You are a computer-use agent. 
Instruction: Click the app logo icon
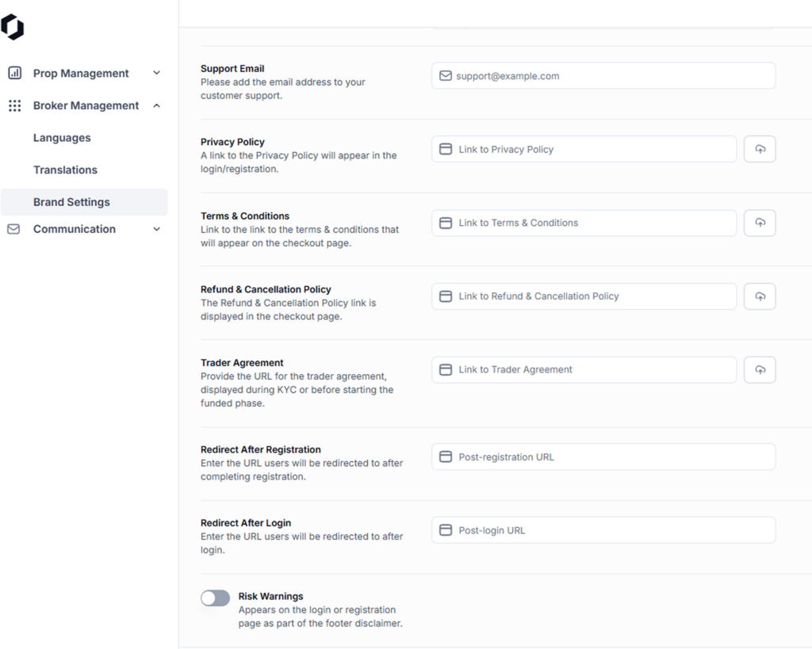pyautogui.click(x=13, y=27)
